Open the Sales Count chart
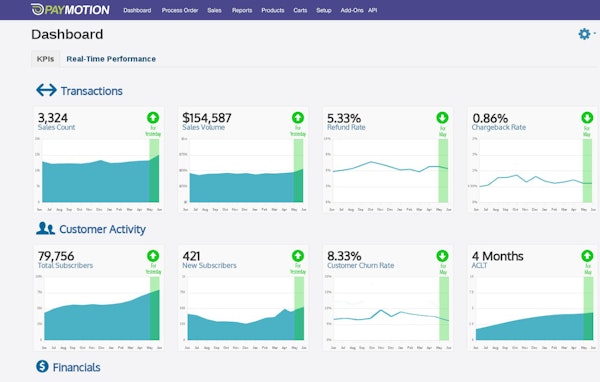 pos(99,174)
